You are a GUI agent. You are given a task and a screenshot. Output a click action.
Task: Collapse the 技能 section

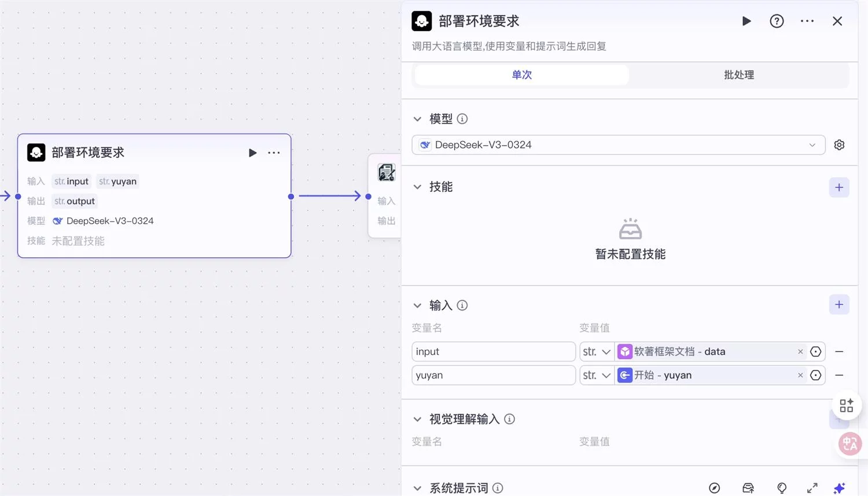point(418,186)
